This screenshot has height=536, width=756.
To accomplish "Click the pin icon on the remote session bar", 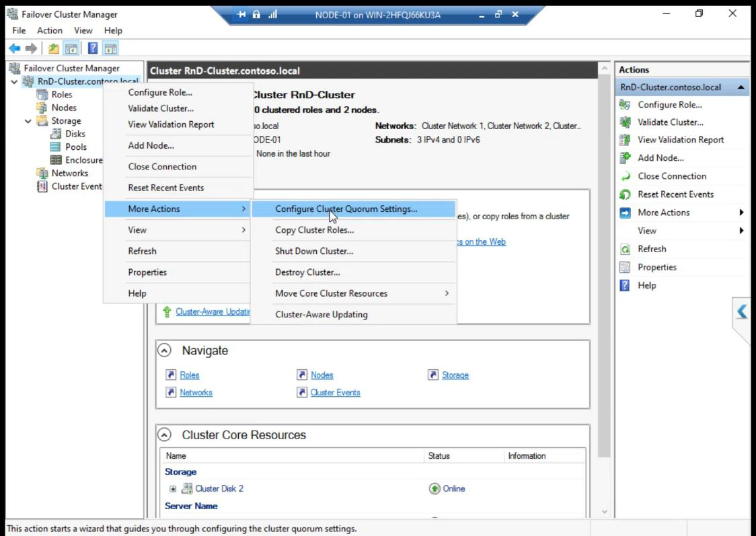I will pyautogui.click(x=241, y=15).
